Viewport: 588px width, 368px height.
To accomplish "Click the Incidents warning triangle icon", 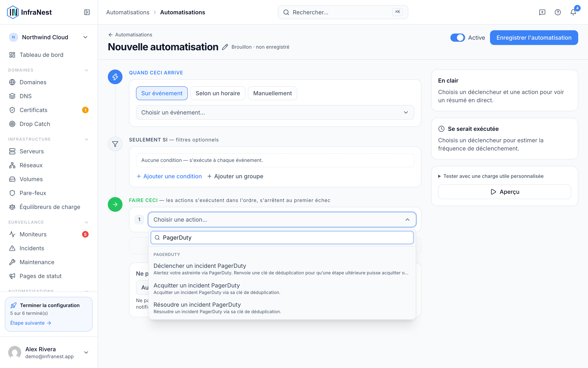I will [x=12, y=248].
